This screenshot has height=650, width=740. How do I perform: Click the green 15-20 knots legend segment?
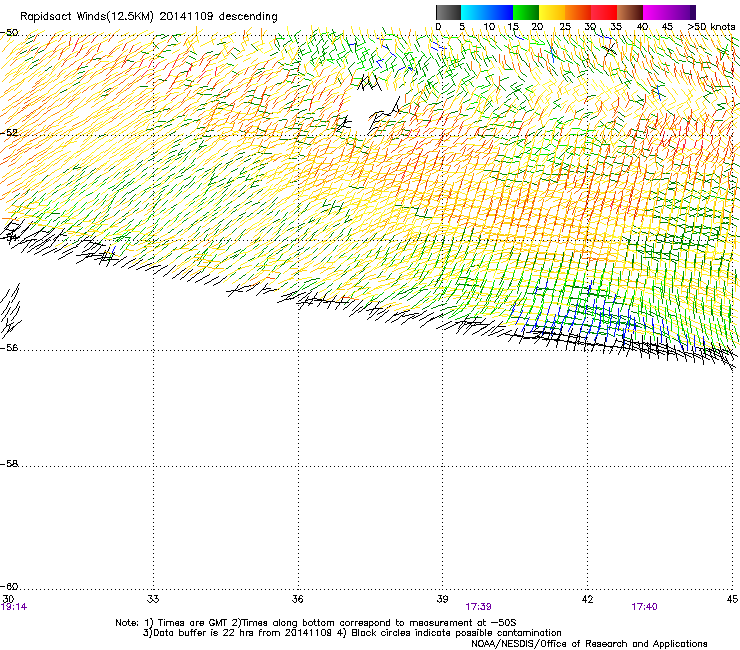[526, 12]
